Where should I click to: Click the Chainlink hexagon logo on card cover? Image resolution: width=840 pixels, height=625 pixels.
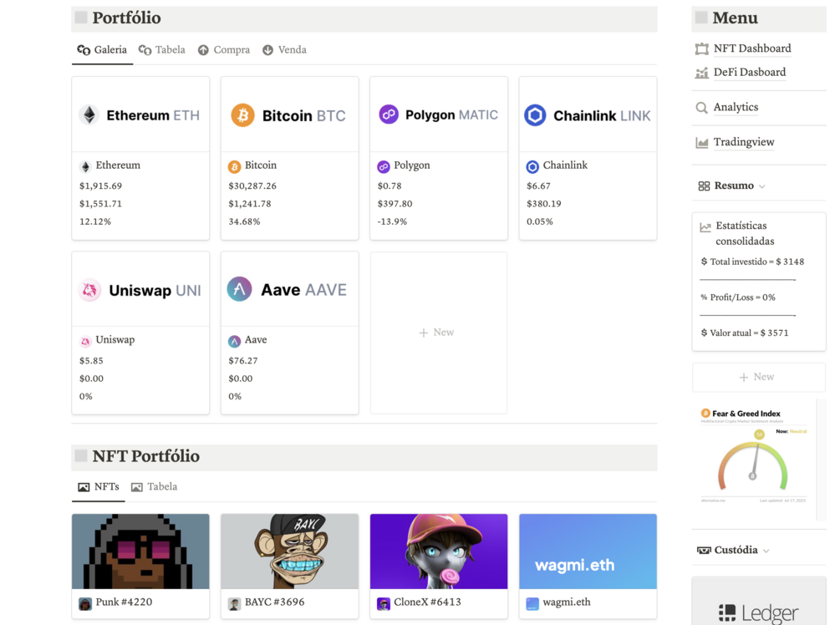(x=535, y=115)
